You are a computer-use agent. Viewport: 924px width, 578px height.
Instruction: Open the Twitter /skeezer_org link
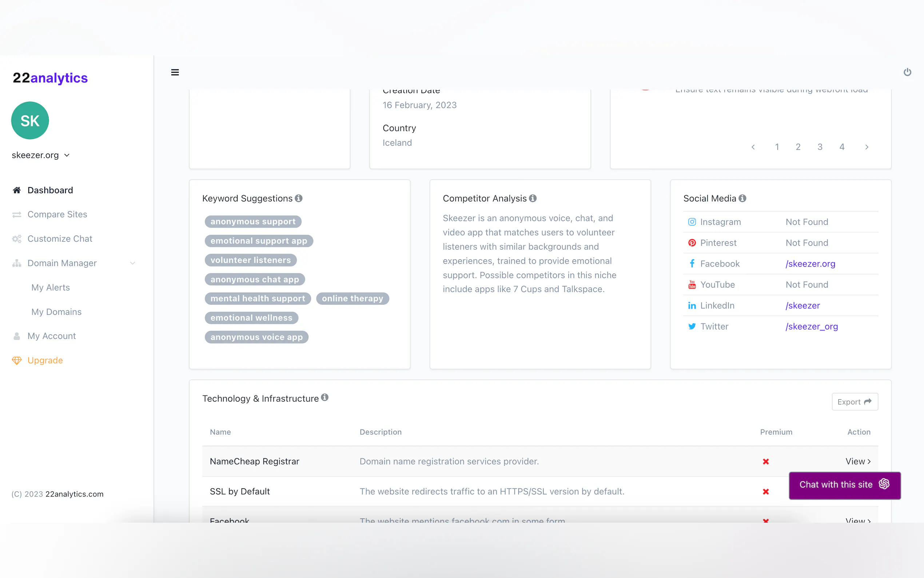point(812,326)
